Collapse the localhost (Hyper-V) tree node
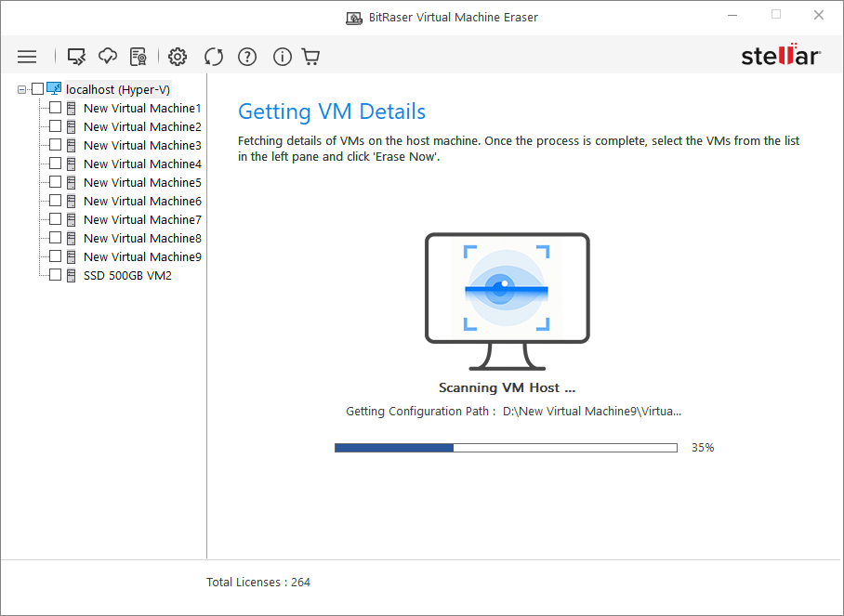The image size is (844, 616). tap(21, 89)
